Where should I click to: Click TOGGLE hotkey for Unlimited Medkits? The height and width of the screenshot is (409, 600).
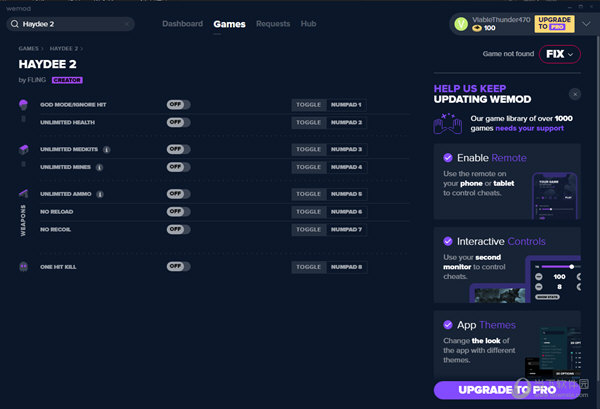(308, 150)
